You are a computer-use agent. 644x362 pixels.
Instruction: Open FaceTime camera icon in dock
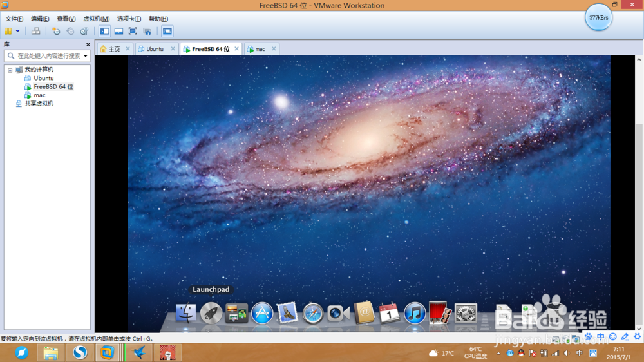[339, 313]
